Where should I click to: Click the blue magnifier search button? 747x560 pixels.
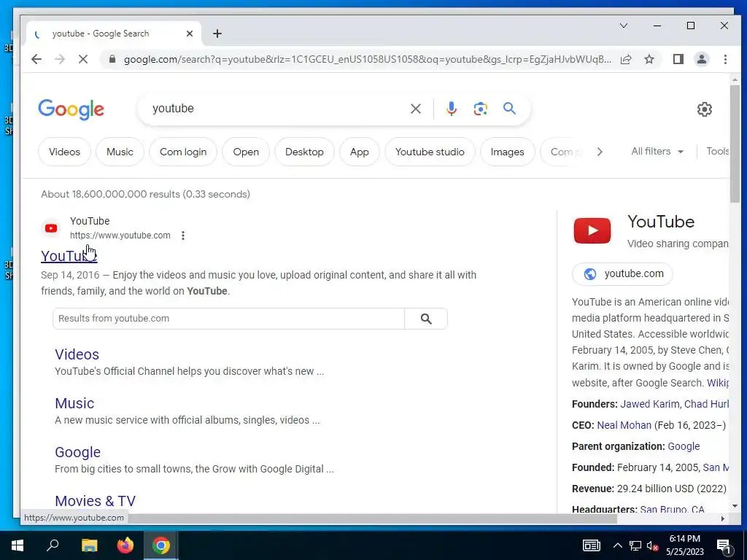coord(509,109)
